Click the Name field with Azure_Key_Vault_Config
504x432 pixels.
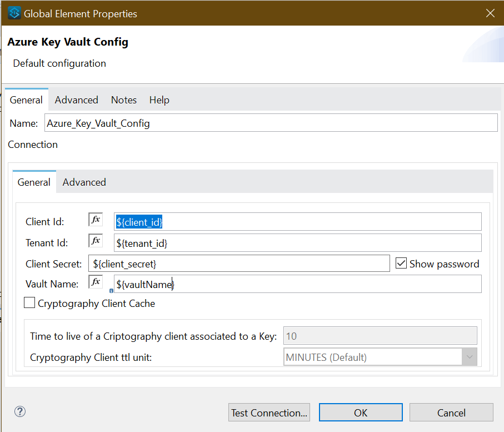271,123
